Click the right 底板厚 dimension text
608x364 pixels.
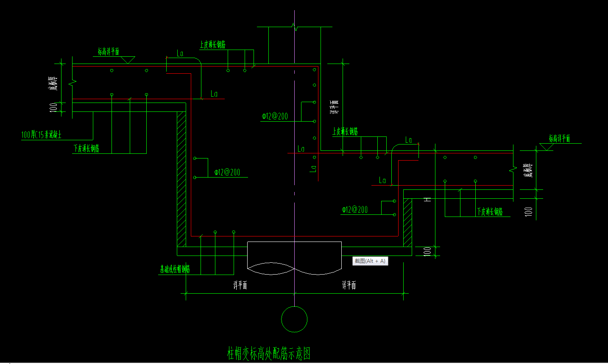(x=528, y=170)
